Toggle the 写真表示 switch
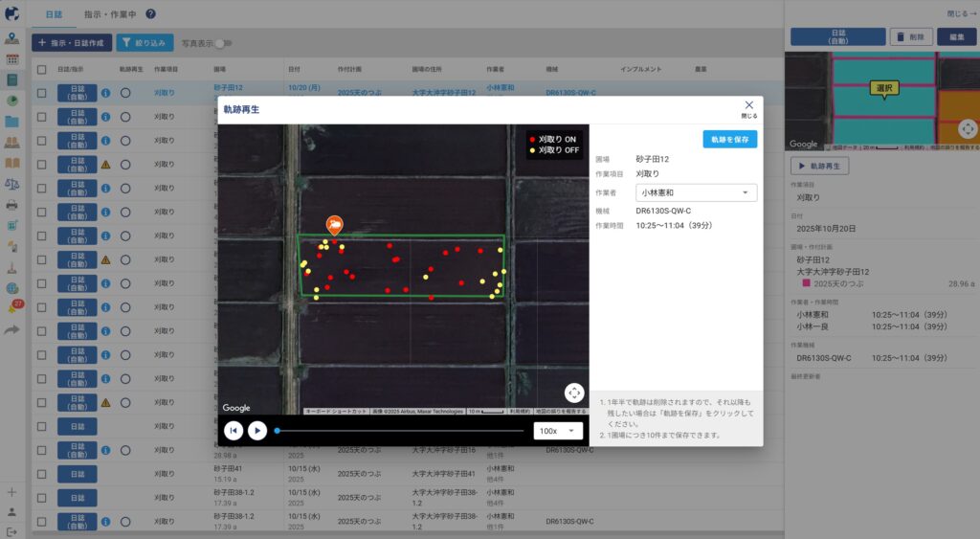Image resolution: width=980 pixels, height=539 pixels. (x=223, y=43)
